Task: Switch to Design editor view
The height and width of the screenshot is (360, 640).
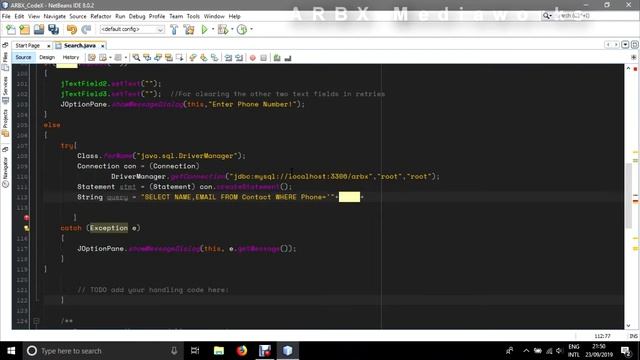Action: pos(47,58)
